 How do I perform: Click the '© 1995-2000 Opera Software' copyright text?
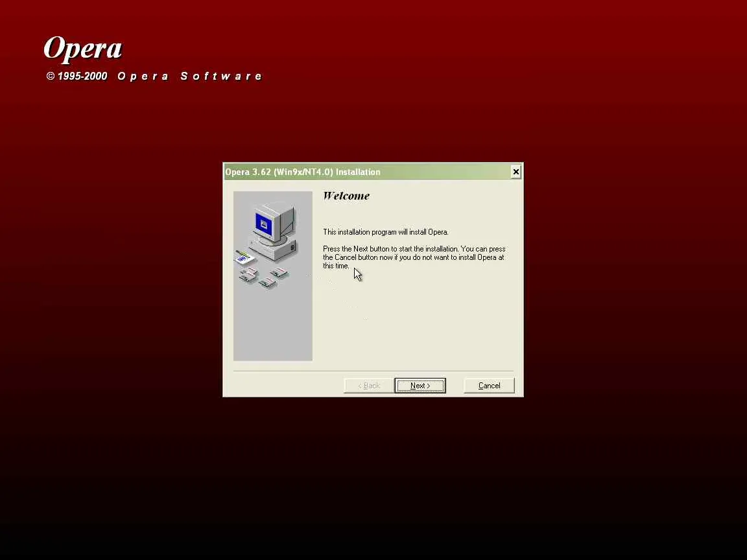154,76
